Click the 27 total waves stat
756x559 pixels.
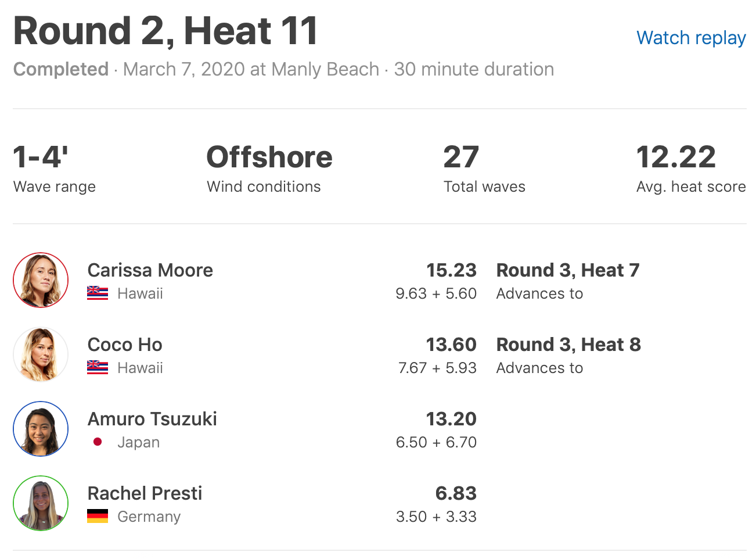(x=461, y=157)
